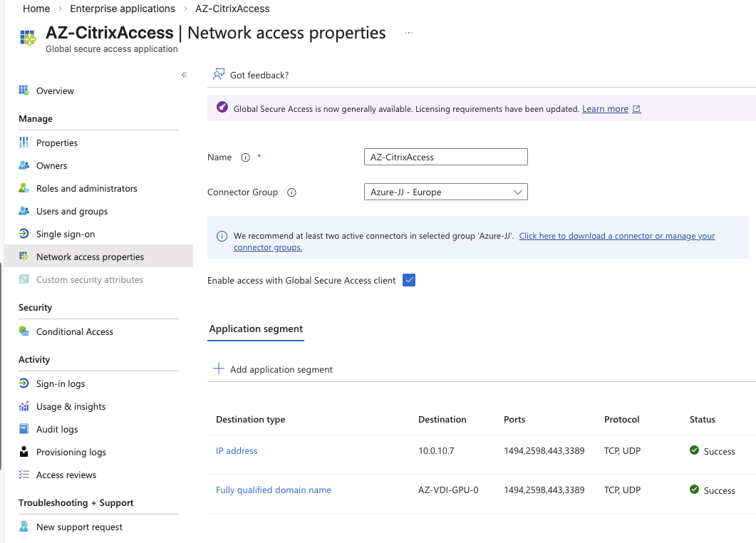Click the Learn more link in banner

tap(605, 109)
